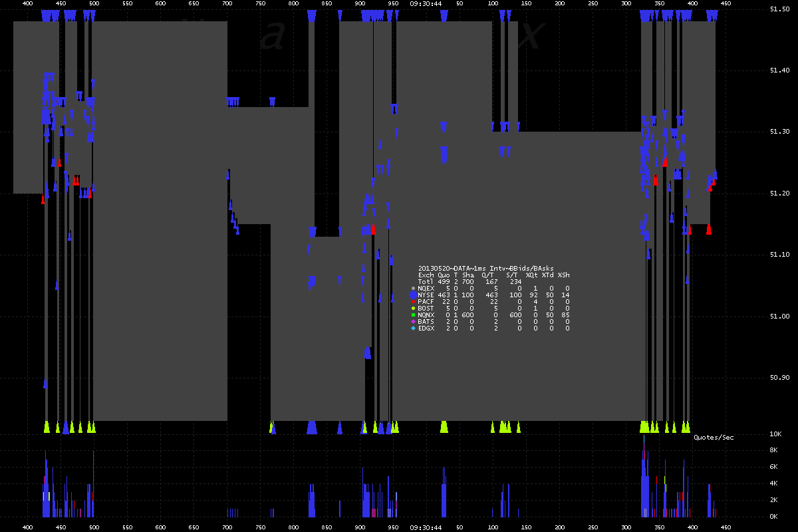Click the EDGX cyan diamond marker
The width and height of the screenshot is (798, 532).
[413, 329]
